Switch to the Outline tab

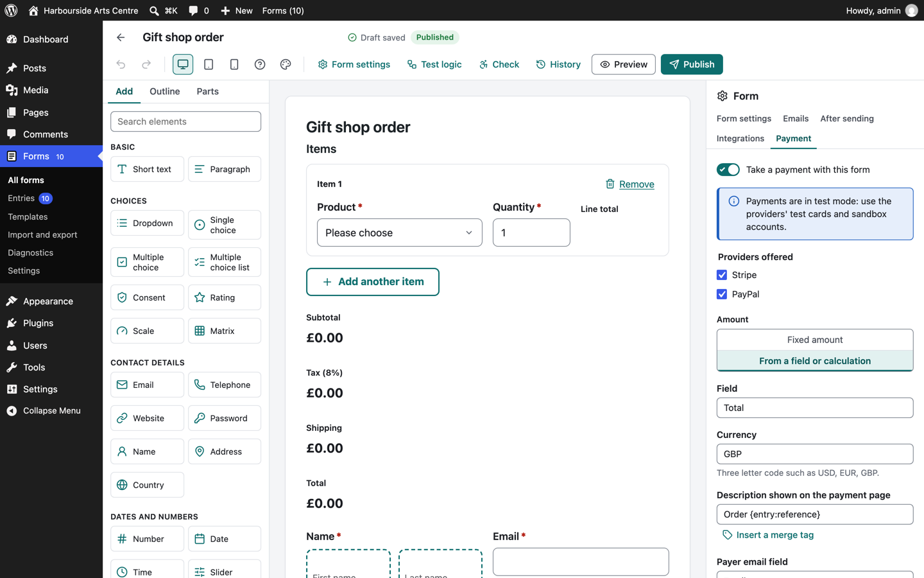(x=165, y=91)
